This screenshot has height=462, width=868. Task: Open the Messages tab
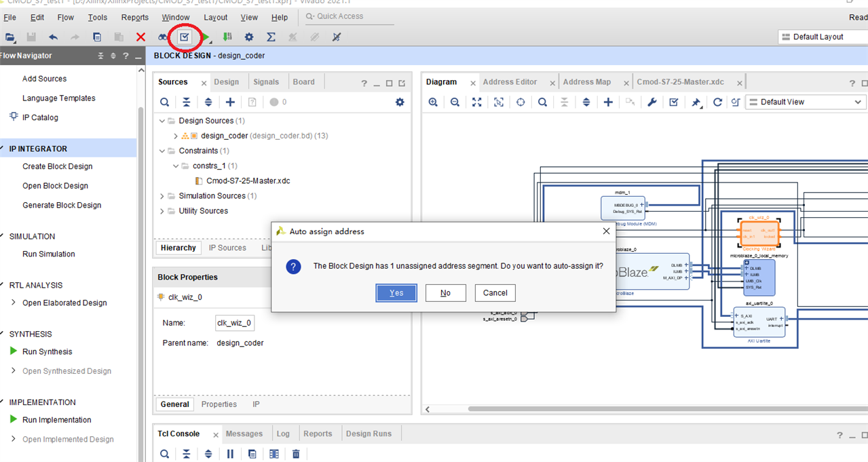(244, 434)
